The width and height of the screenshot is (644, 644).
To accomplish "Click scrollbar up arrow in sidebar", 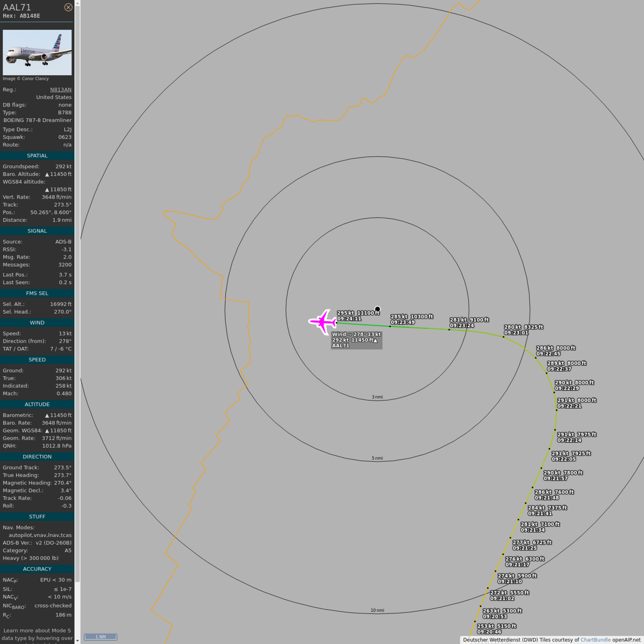I will pos(77,3).
